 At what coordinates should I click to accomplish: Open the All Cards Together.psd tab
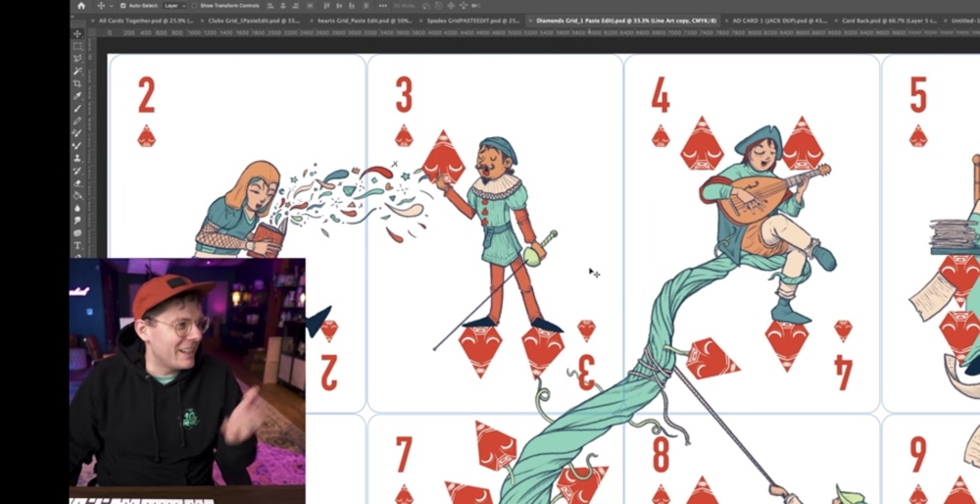point(141,20)
